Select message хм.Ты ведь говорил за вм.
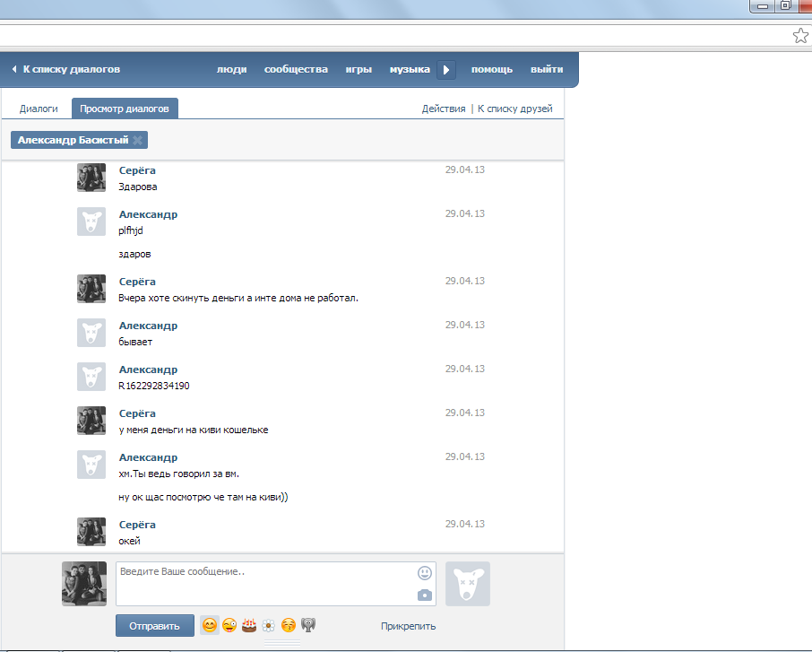Viewport: 812px width, 652px height. [178, 474]
